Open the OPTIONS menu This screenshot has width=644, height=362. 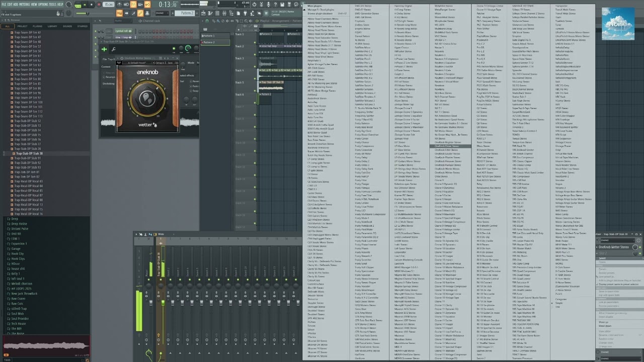(43, 5)
